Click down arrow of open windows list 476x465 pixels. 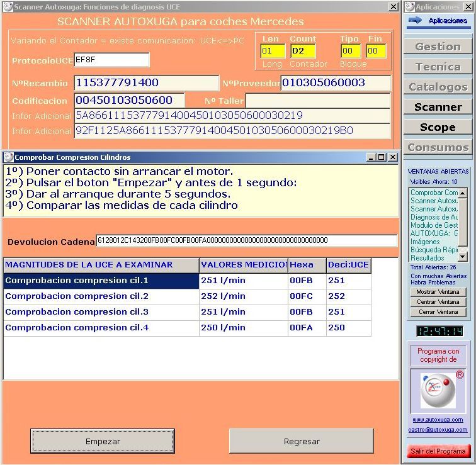462,257
